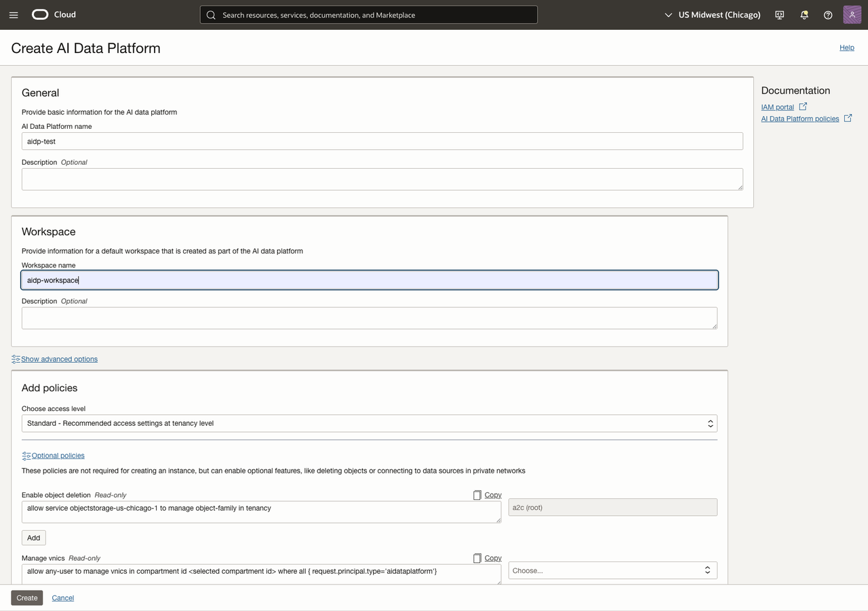Expand Show advanced options
This screenshot has height=611, width=868.
pos(59,359)
